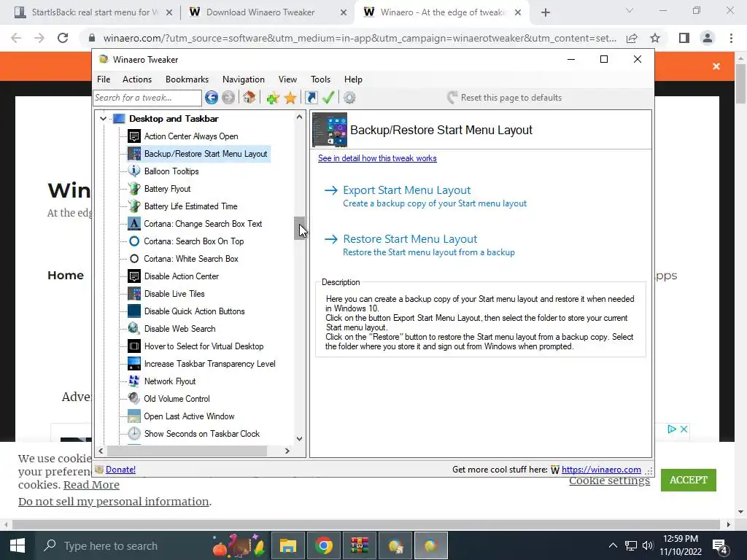Click ACCEPT on the cookie banner

pyautogui.click(x=689, y=480)
